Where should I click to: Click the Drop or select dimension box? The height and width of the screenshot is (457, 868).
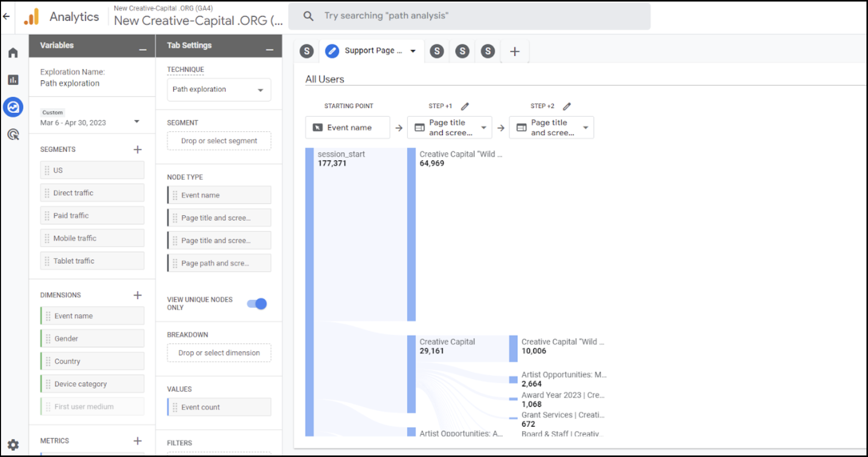coord(219,353)
